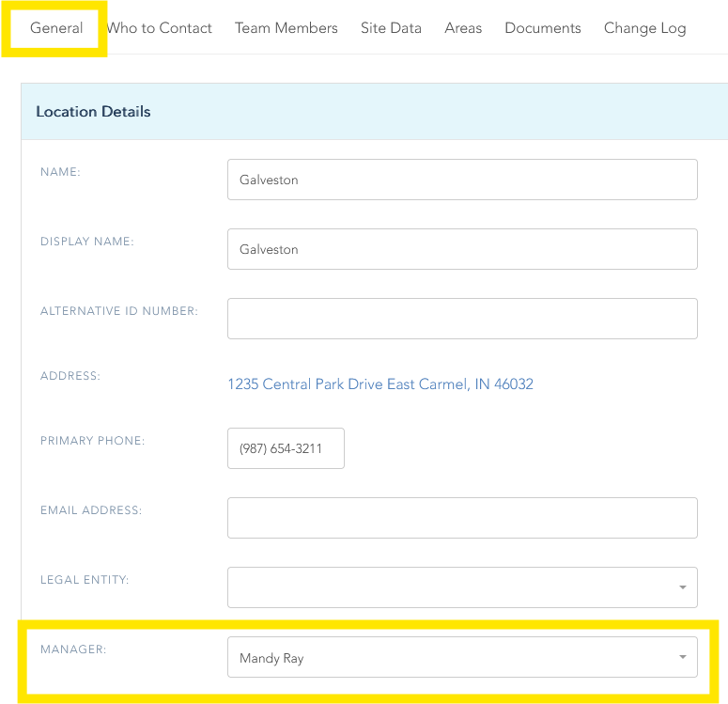Click the Primary Phone number field

(286, 448)
